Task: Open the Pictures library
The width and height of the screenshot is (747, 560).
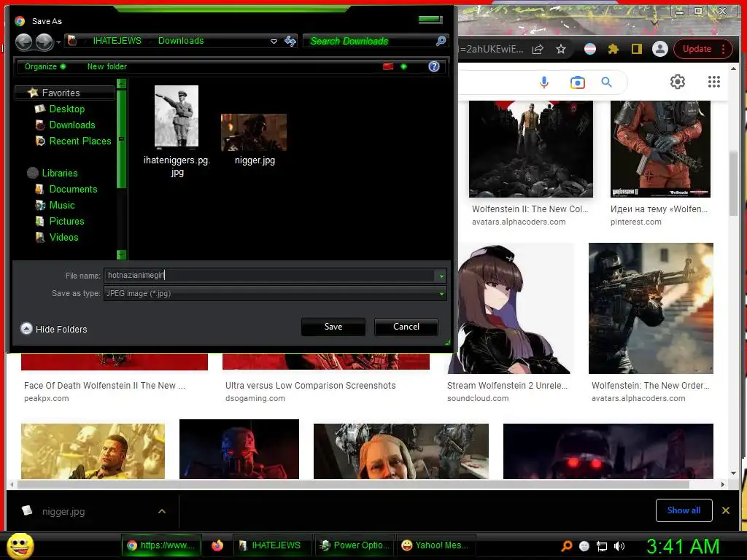Action: (x=66, y=222)
